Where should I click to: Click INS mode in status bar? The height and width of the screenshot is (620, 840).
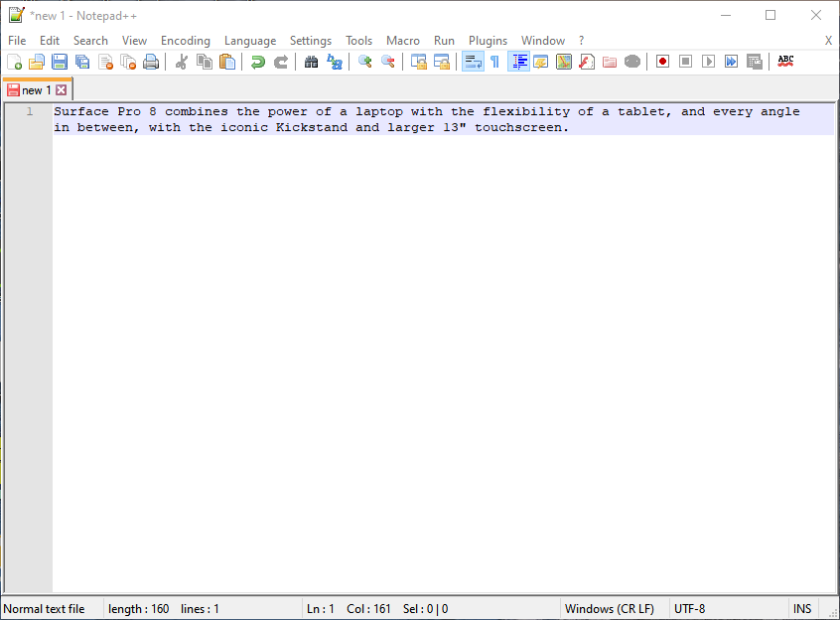point(802,609)
